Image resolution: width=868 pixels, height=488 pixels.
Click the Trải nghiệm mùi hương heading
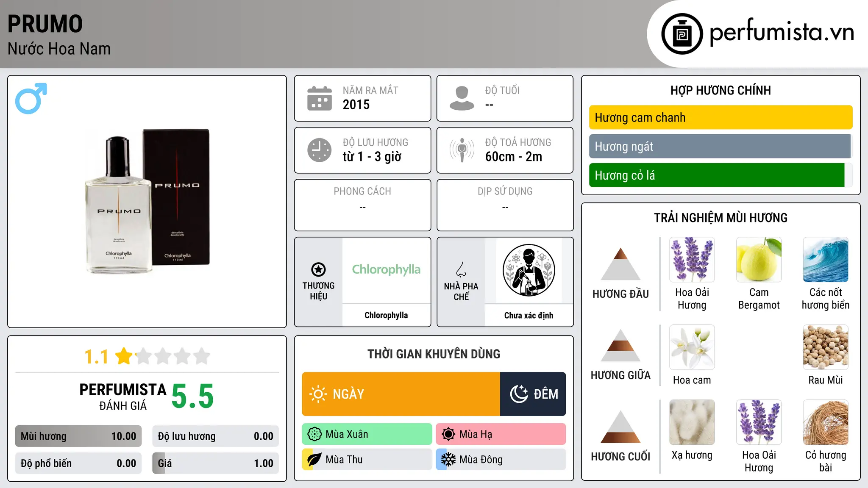click(721, 218)
